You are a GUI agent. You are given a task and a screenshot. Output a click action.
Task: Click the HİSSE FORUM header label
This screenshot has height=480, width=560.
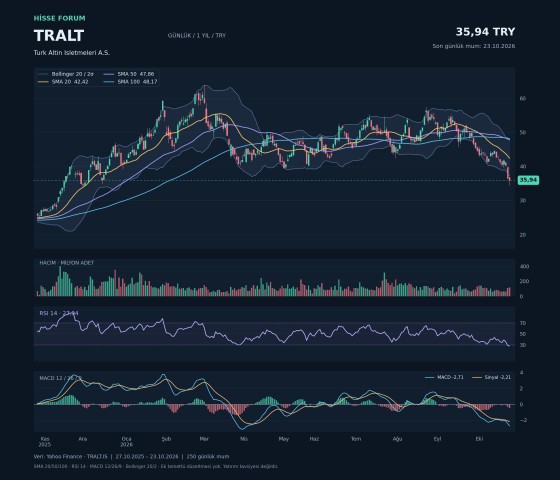tap(60, 18)
